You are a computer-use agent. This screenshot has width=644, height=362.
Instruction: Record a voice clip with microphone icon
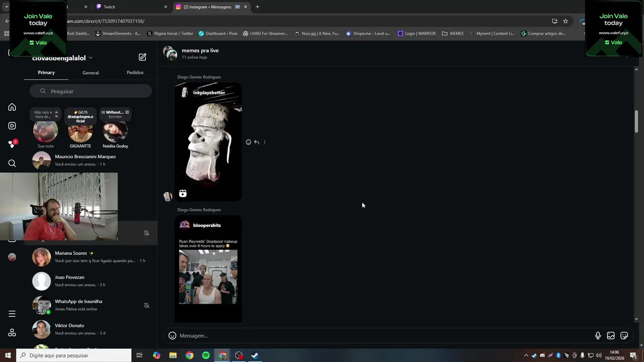click(598, 335)
